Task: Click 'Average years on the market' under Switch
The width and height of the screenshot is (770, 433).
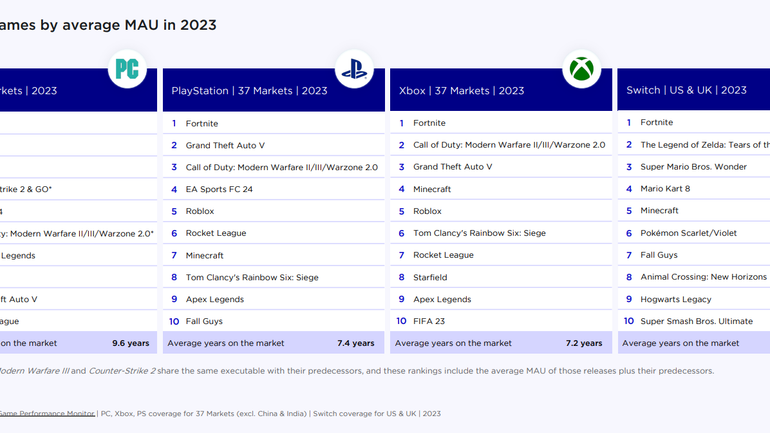Action: (x=681, y=343)
